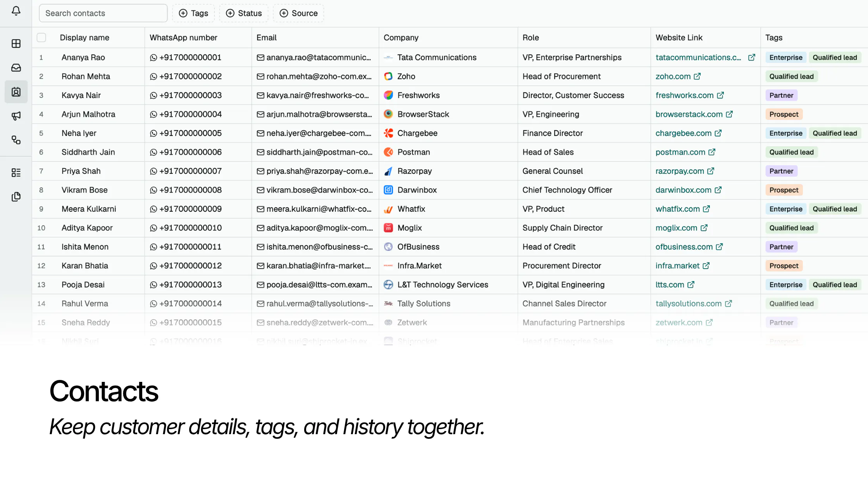This screenshot has width=868, height=488.
Task: Click Qualified lead tag on Rohan Mehta's row
Action: tap(792, 76)
